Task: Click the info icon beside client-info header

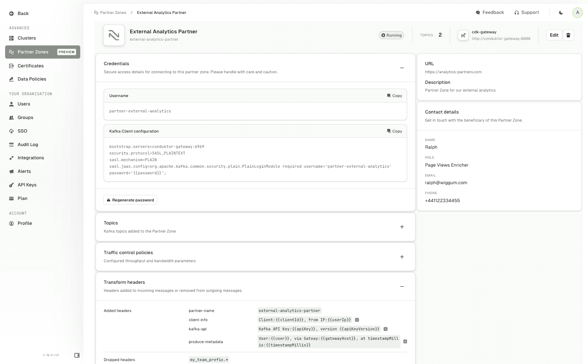Action: tap(357, 320)
